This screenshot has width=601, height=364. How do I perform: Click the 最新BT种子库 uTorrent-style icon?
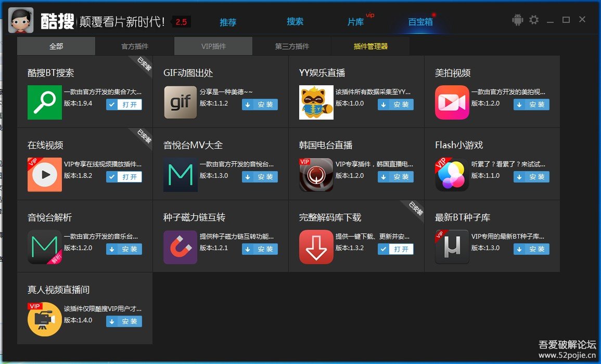pos(452,246)
